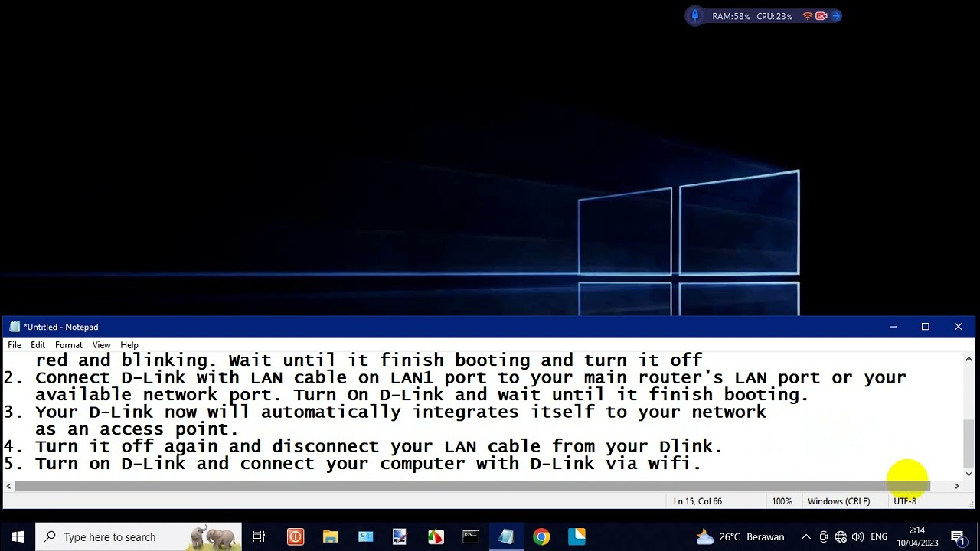The height and width of the screenshot is (551, 980).
Task: Open the red power icon app on the taskbar
Action: click(296, 537)
